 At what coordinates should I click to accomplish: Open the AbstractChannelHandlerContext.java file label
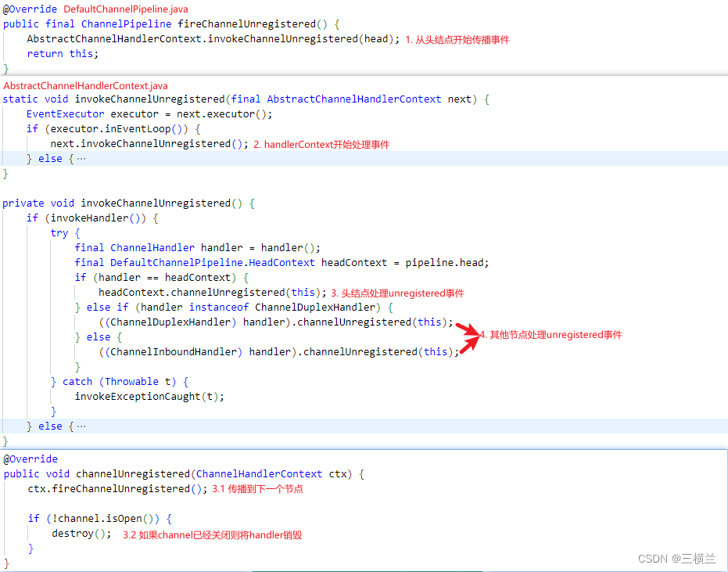(x=86, y=85)
